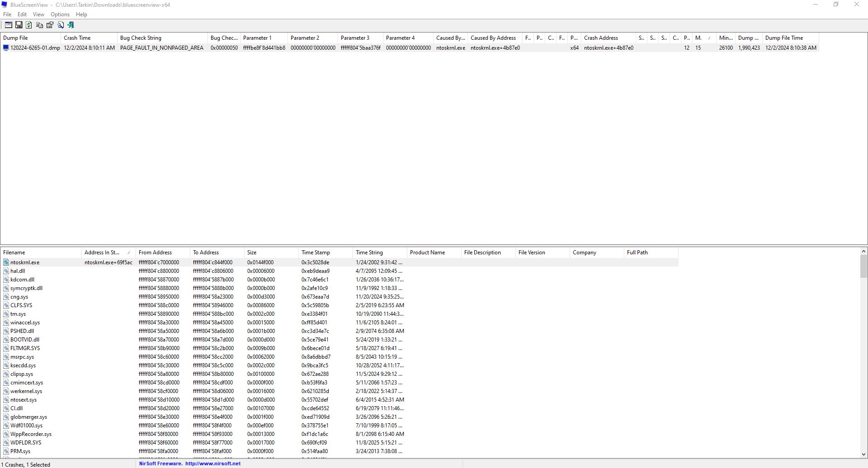
Task: Open the Edit menu
Action: [x=22, y=14]
